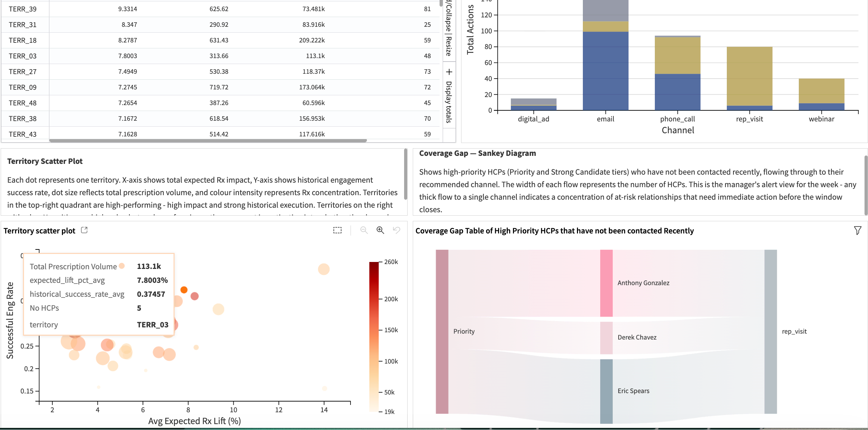Select TERR_48 row label
The image size is (868, 430).
point(23,103)
